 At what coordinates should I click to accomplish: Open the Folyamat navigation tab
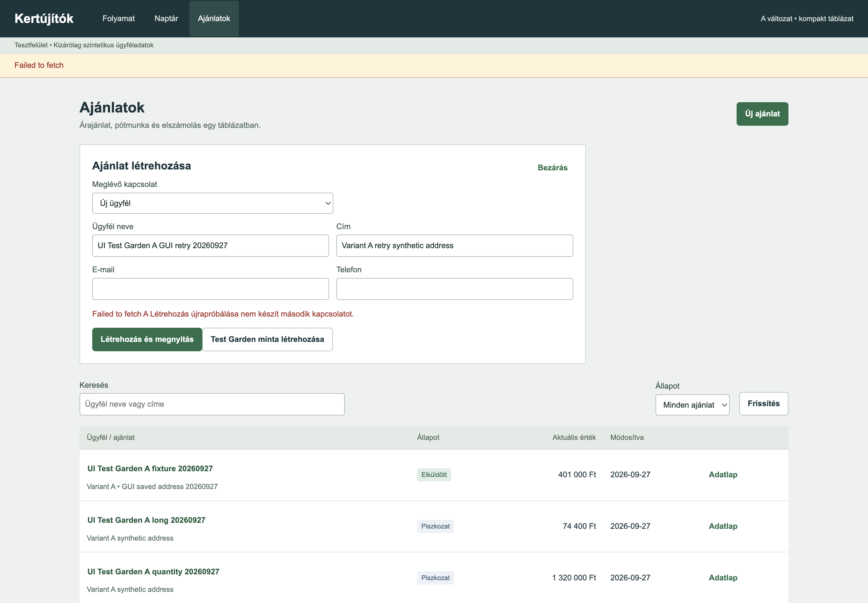118,18
